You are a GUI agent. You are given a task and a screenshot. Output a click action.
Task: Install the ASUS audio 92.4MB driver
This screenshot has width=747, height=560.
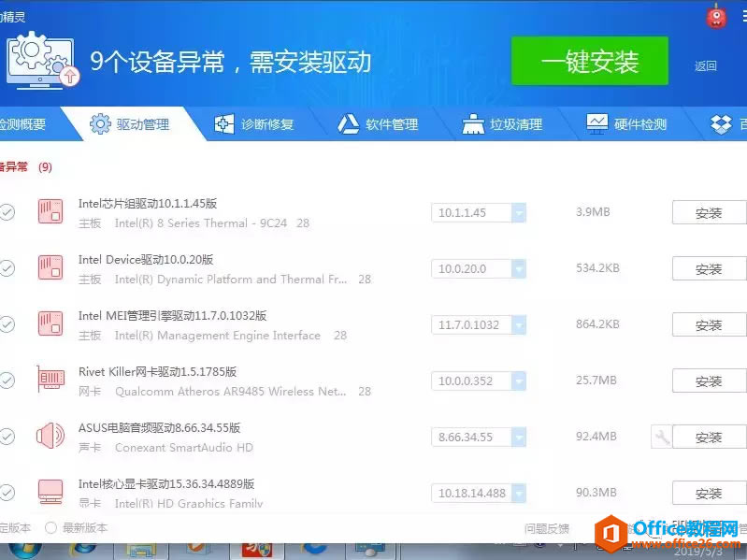pyautogui.click(x=710, y=438)
